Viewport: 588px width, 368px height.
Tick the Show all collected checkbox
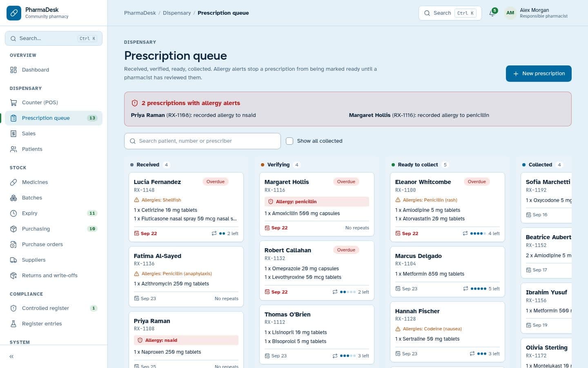tap(290, 141)
